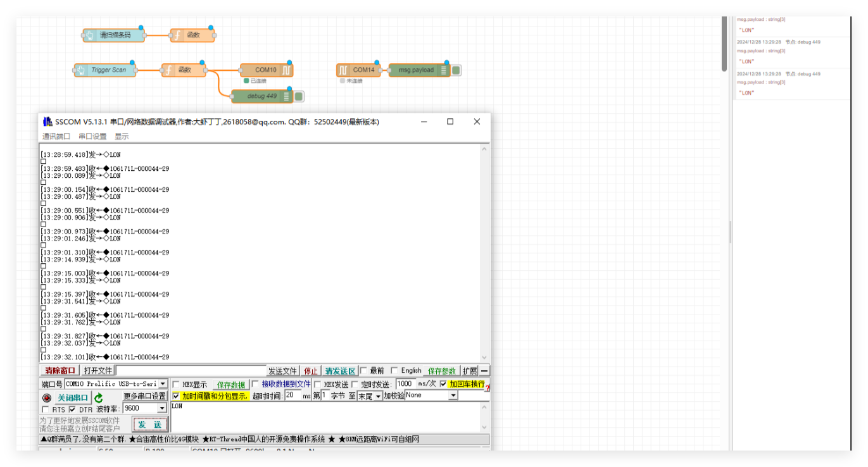Collapse panel with the dash button beside 扩展
The height and width of the screenshot is (467, 868).
tap(484, 371)
